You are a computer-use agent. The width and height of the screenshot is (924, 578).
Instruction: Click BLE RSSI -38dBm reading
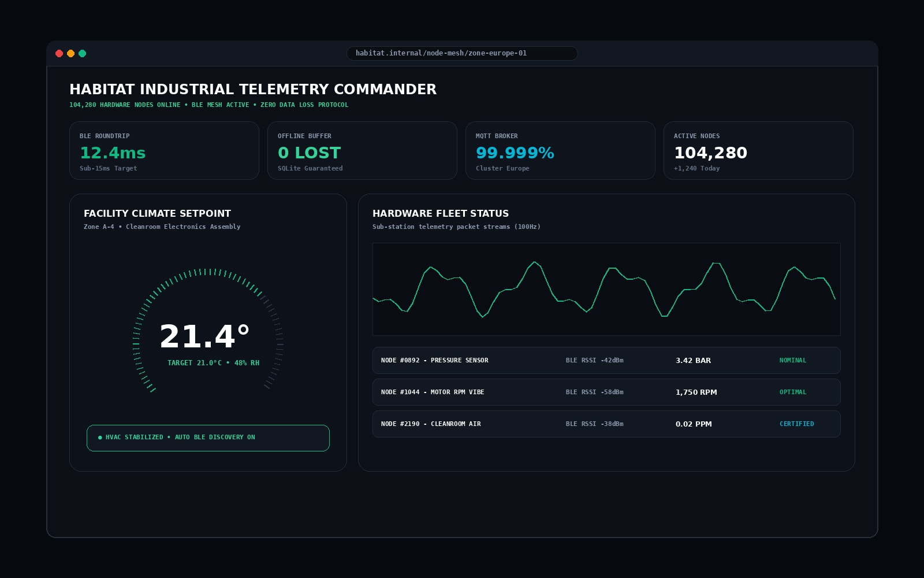(x=595, y=424)
